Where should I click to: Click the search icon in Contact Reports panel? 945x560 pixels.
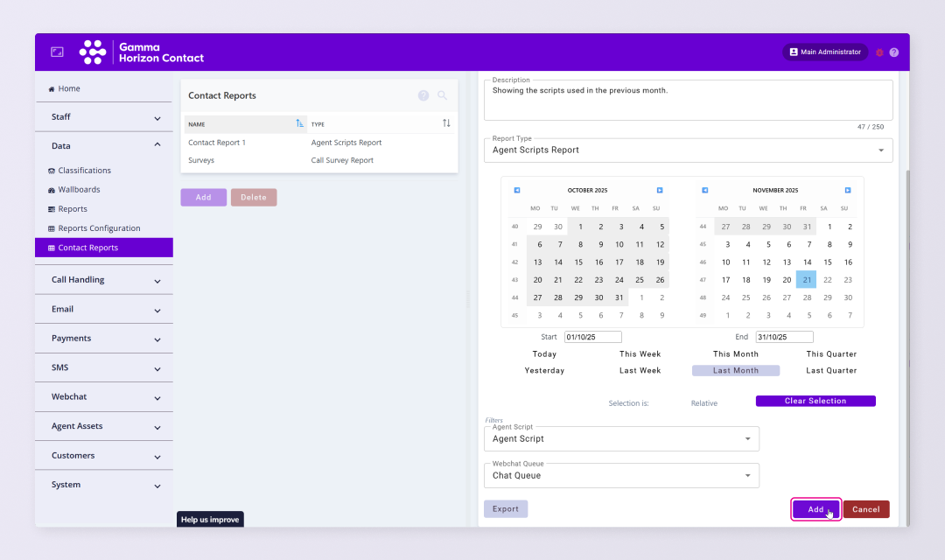(442, 95)
